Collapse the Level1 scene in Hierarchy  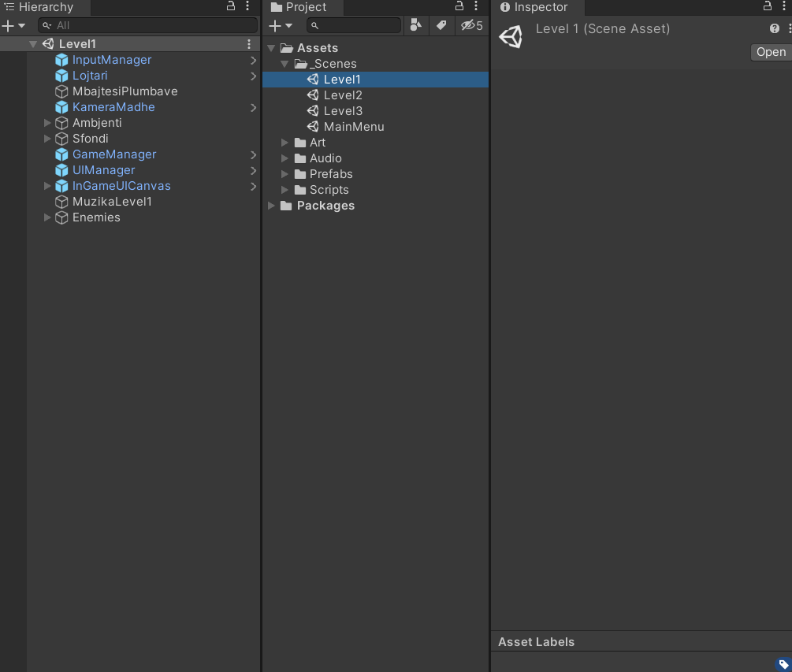tap(33, 44)
